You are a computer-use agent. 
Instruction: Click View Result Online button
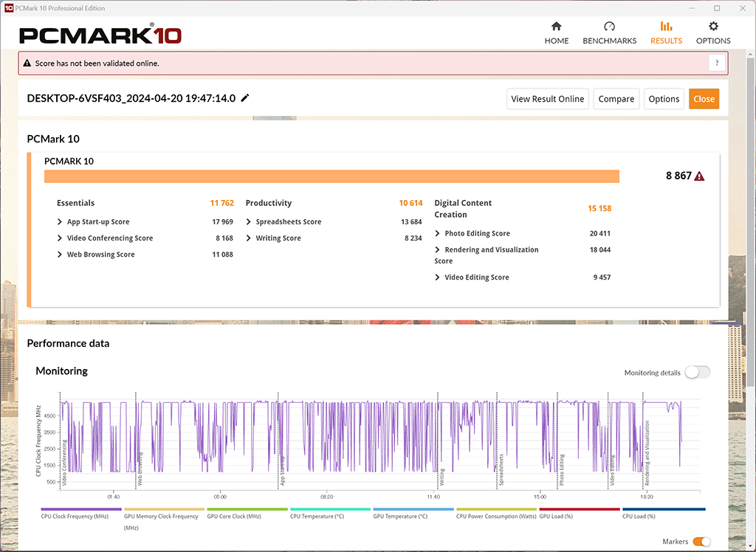547,99
